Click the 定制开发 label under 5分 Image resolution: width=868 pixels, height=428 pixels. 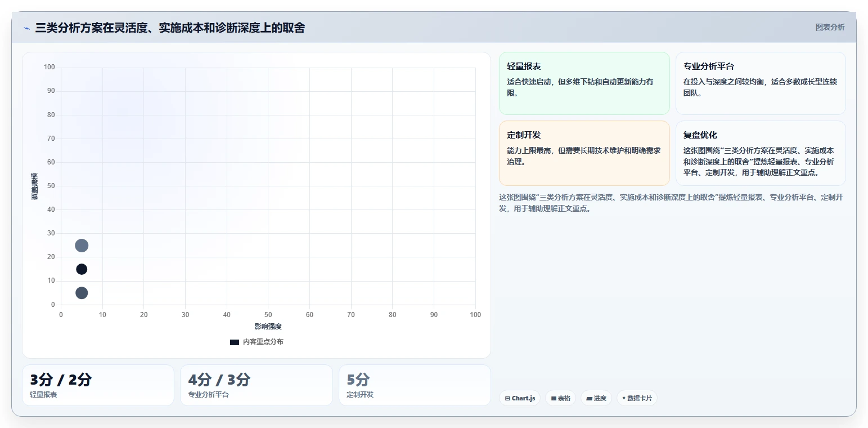(x=360, y=395)
